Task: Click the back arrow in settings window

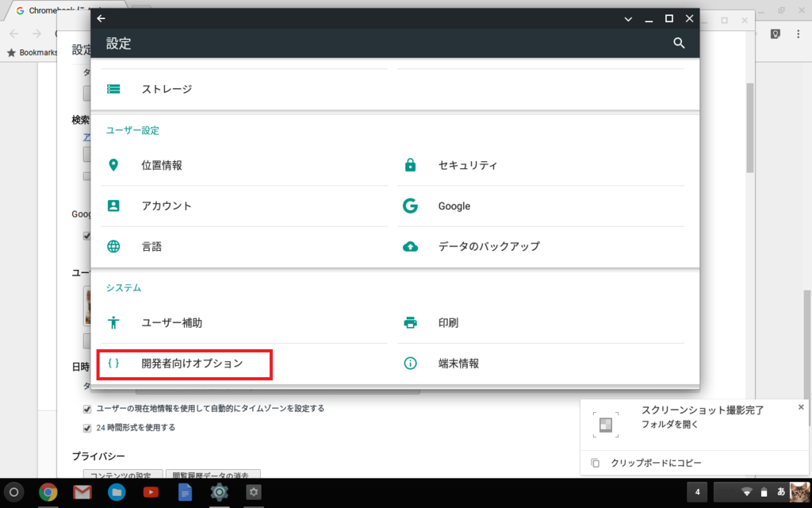Action: click(101, 19)
